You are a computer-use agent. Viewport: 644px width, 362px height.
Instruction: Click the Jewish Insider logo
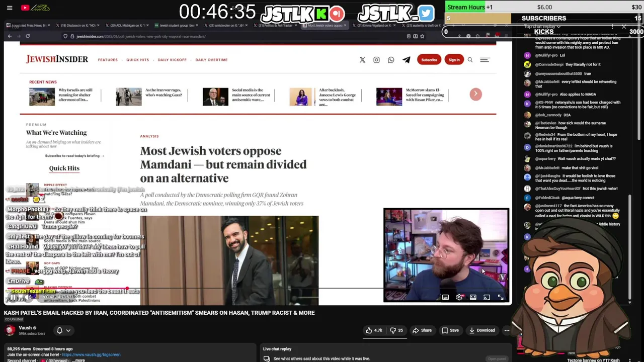click(x=57, y=59)
